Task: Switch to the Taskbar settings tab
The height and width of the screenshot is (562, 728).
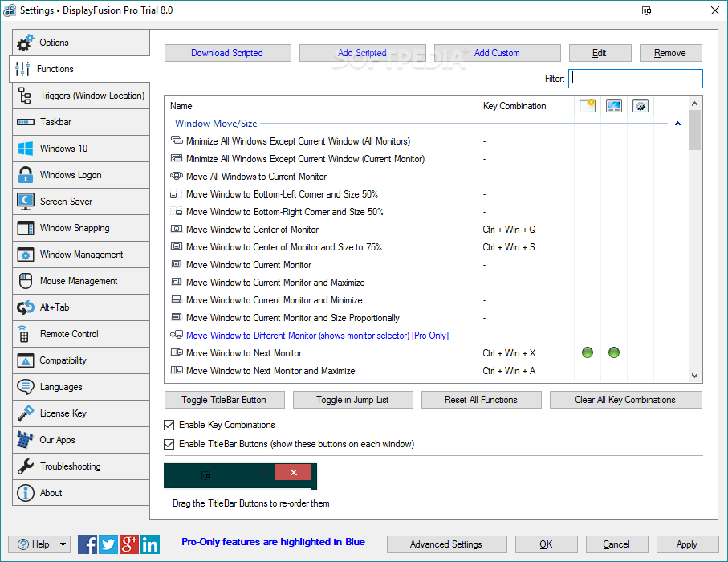Action: point(81,122)
